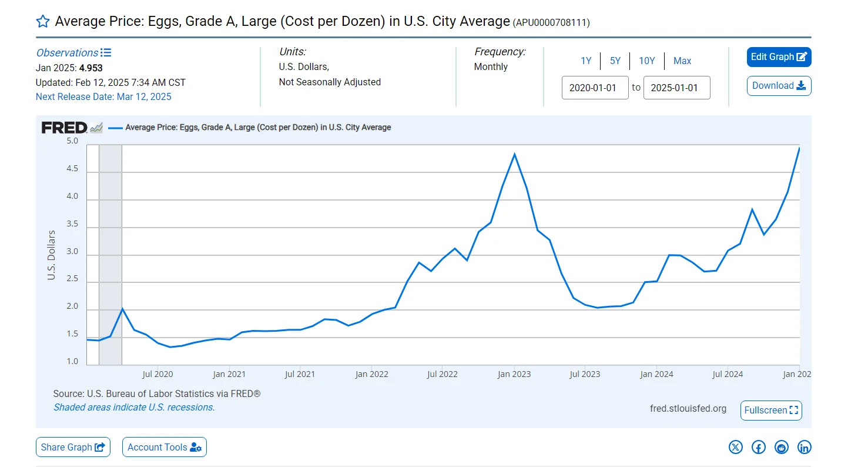Click the fred.stlouisfed.org text

(688, 408)
